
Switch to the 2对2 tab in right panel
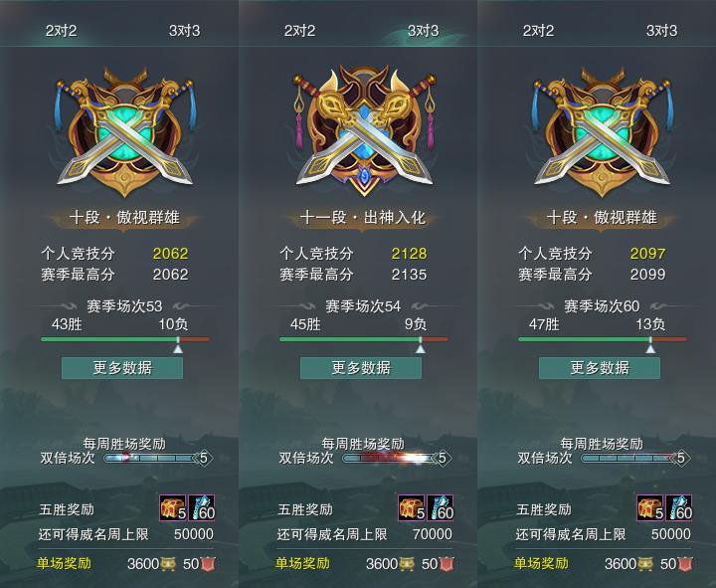click(x=538, y=31)
